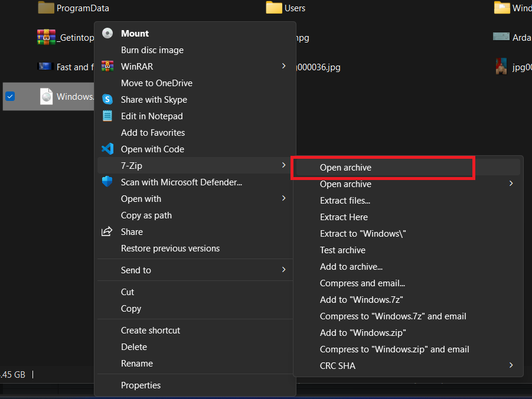The image size is (532, 399).
Task: Click the Notepad icon in the menu
Action: pos(107,116)
